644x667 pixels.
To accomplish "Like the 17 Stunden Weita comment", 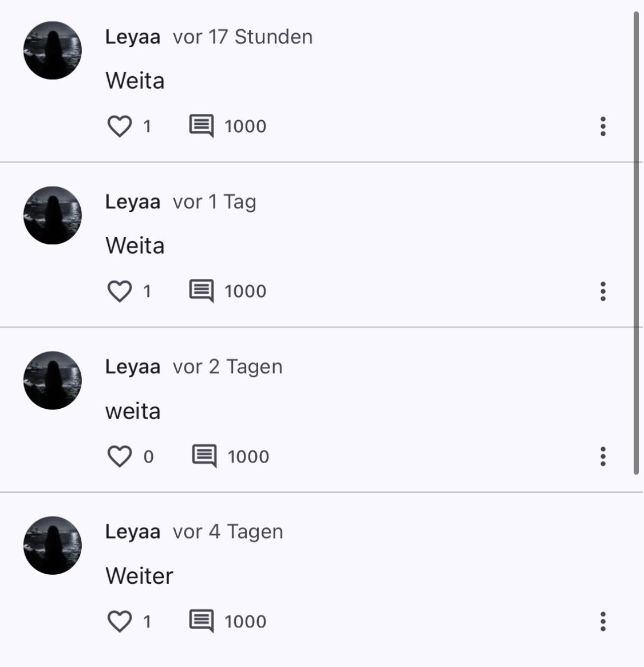I will coord(120,126).
